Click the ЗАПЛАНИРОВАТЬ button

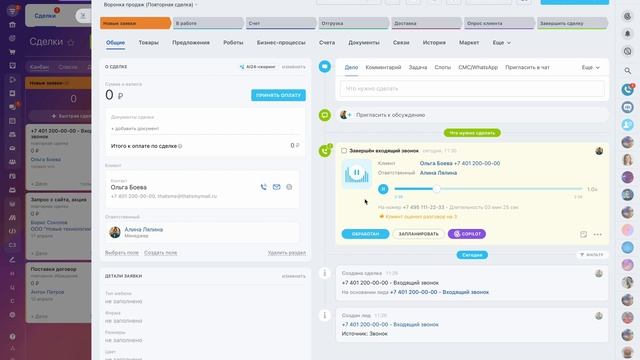click(418, 234)
